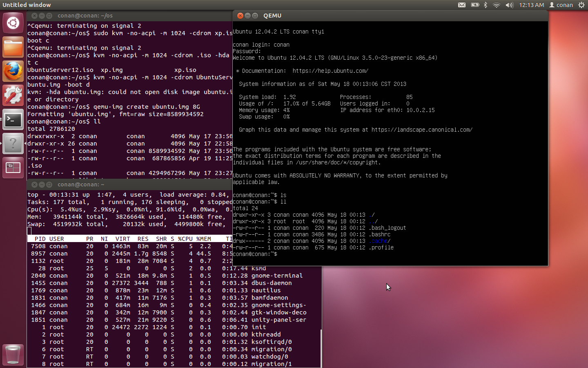The height and width of the screenshot is (368, 588).
Task: Open the Files home folder launcher icon
Action: point(13,47)
